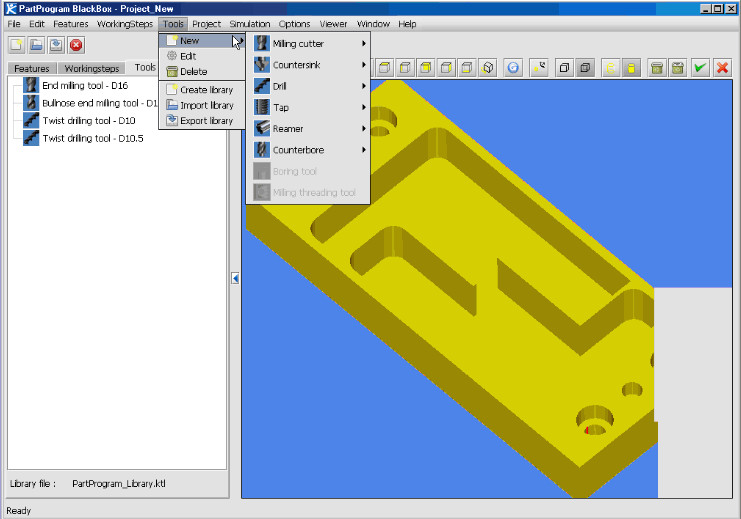
Task: Expand the Tap submenu
Action: click(364, 107)
